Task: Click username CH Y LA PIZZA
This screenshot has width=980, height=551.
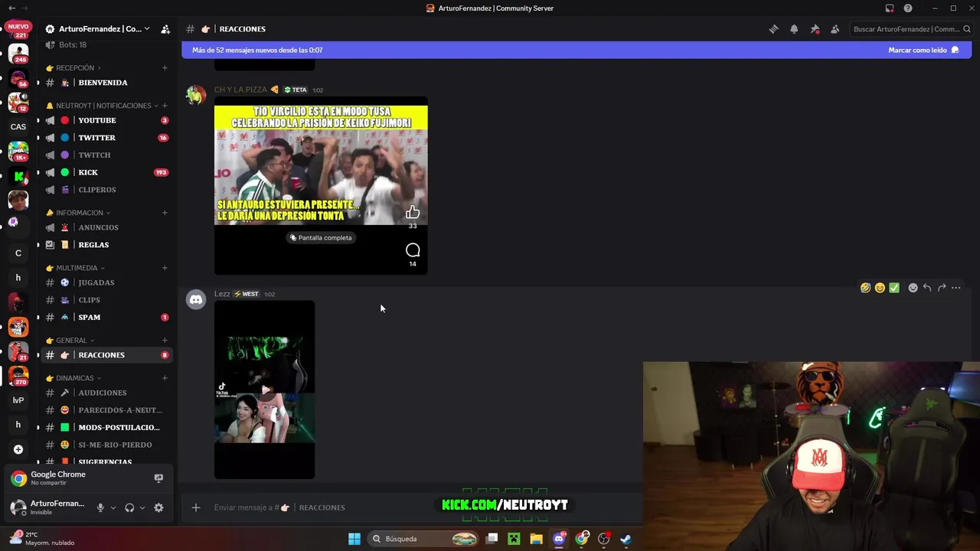Action: [x=240, y=90]
